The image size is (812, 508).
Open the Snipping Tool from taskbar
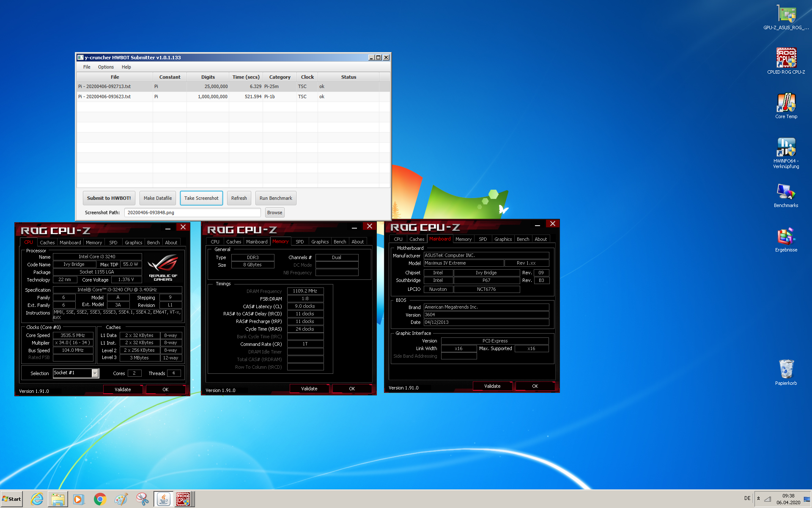click(x=142, y=499)
